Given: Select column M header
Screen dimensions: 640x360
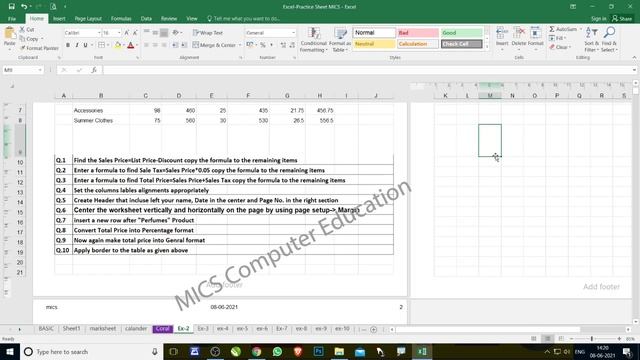Looking at the screenshot, I should (x=490, y=96).
